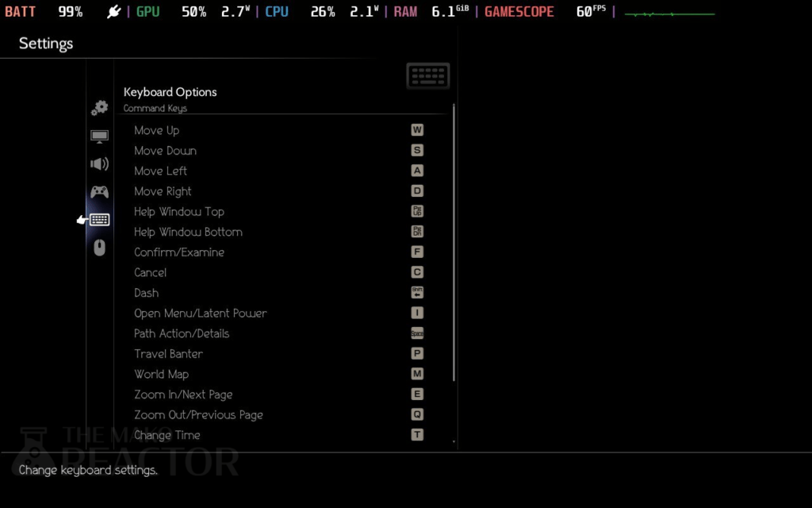Click the RAM 6.1 GiB overlay reading

pyautogui.click(x=431, y=11)
